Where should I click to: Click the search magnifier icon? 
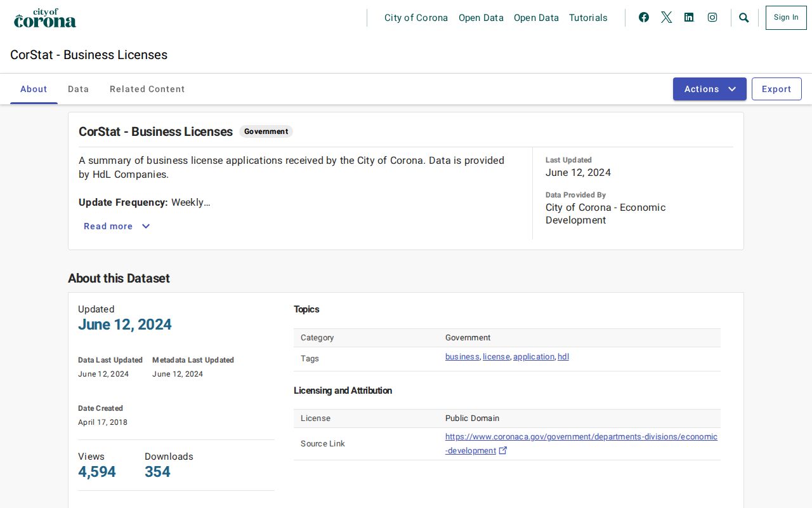pyautogui.click(x=744, y=18)
